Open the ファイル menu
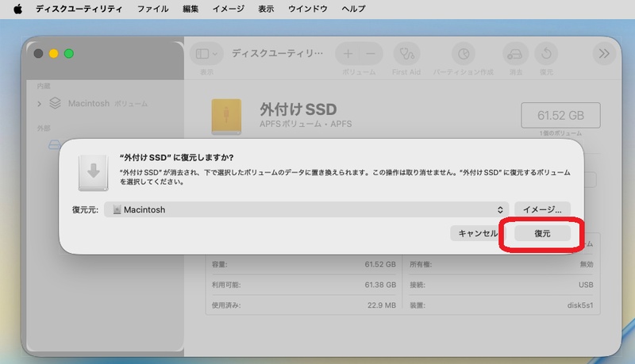 152,9
